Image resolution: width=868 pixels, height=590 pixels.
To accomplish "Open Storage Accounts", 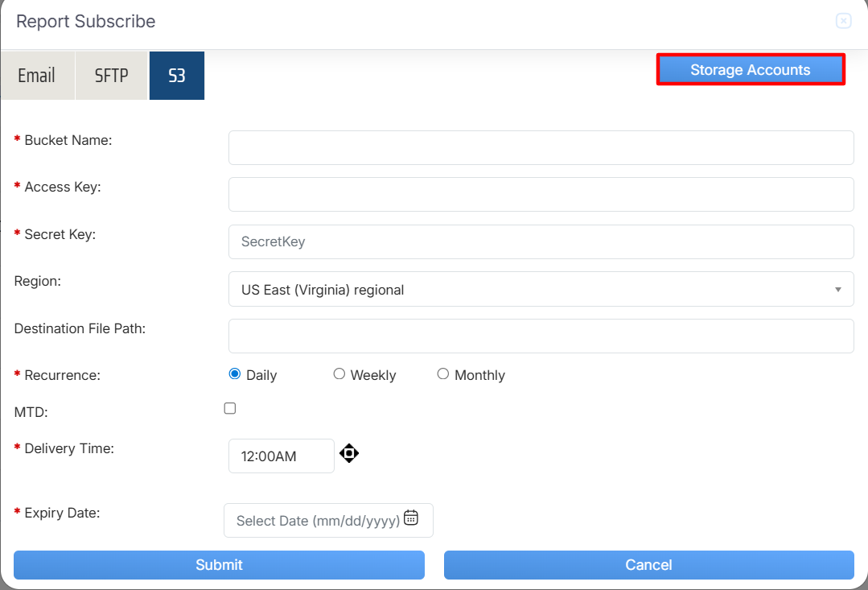I will pyautogui.click(x=750, y=70).
